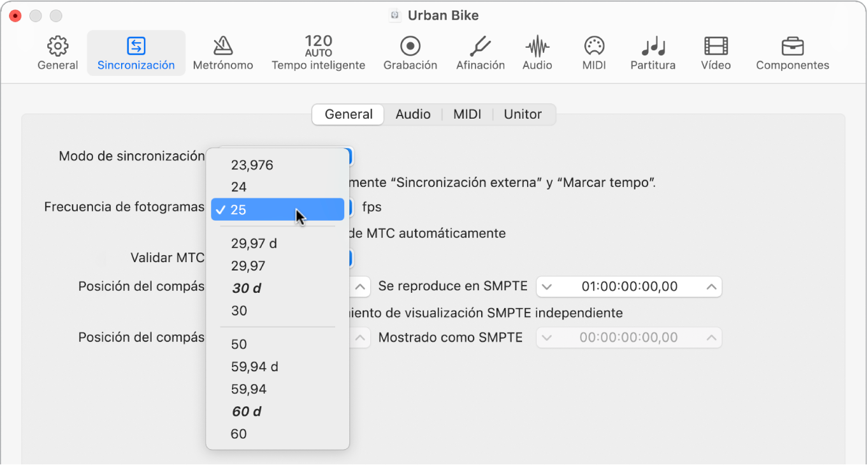Screen dimensions: 868x465
Task: Click fps unit label
Action: coord(372,207)
